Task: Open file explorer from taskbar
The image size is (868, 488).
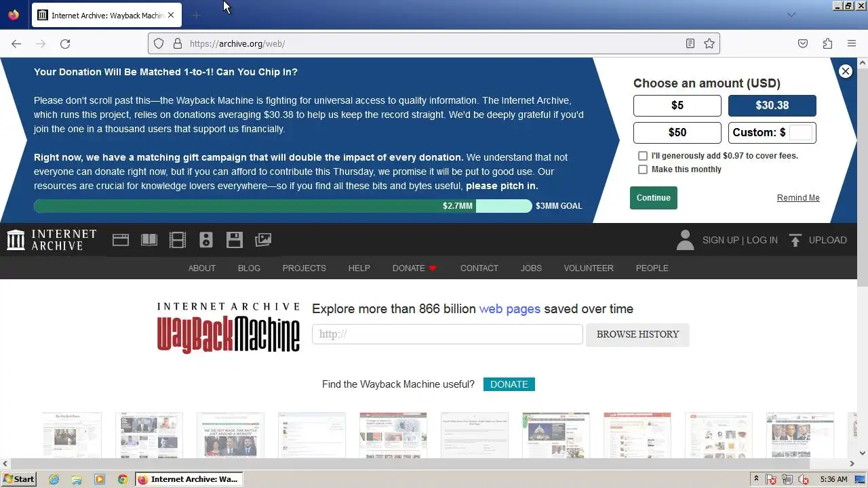Action: tap(77, 479)
